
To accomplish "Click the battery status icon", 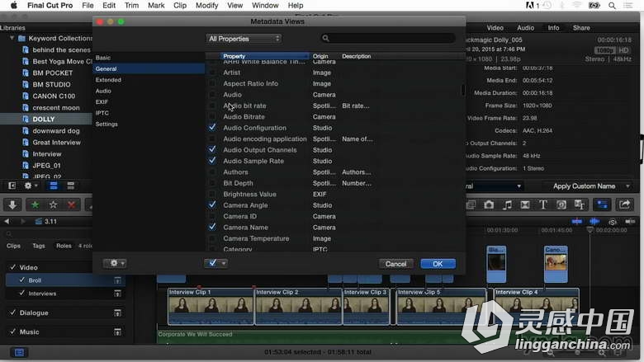I will [x=594, y=5].
